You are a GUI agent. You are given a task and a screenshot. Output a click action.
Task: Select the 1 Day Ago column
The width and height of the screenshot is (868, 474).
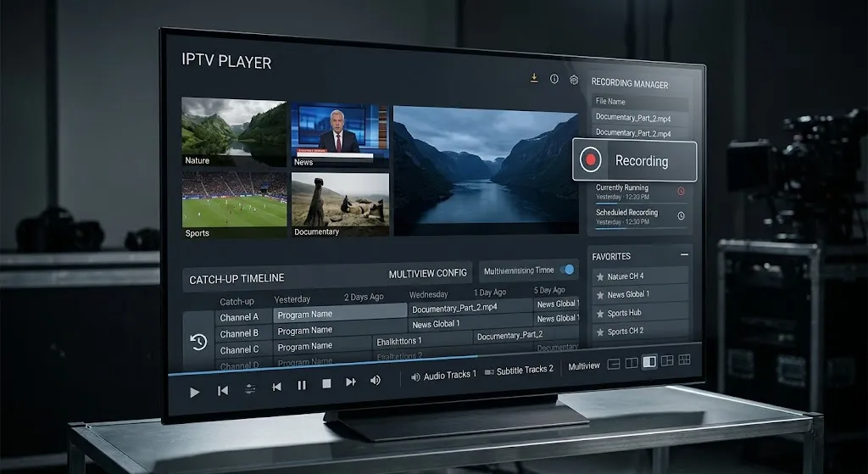point(490,292)
